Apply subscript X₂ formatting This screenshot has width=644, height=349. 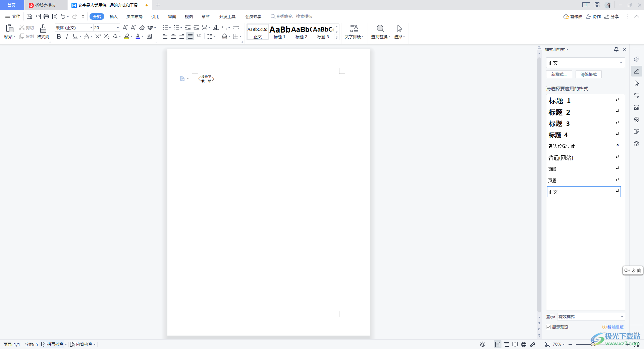[x=107, y=36]
